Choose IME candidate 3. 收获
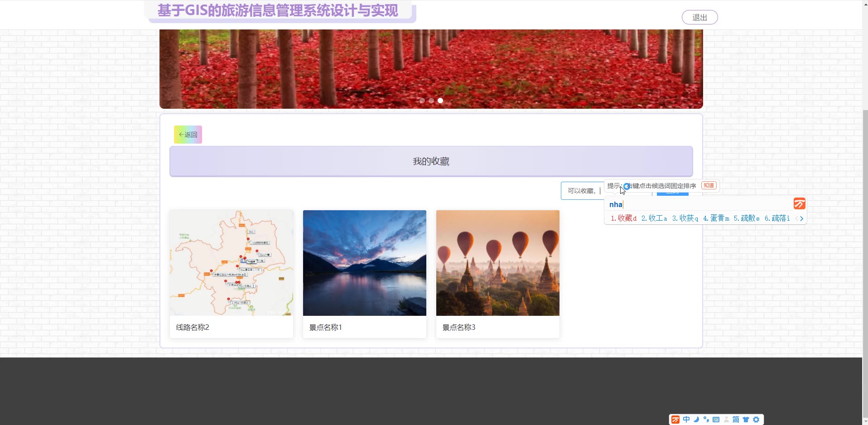Viewport: 868px width, 425px height. tap(685, 218)
